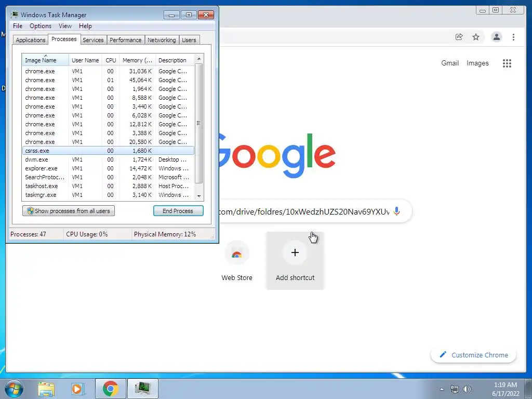This screenshot has width=532, height=399.
Task: Click Show processes from all users
Action: [x=69, y=211]
